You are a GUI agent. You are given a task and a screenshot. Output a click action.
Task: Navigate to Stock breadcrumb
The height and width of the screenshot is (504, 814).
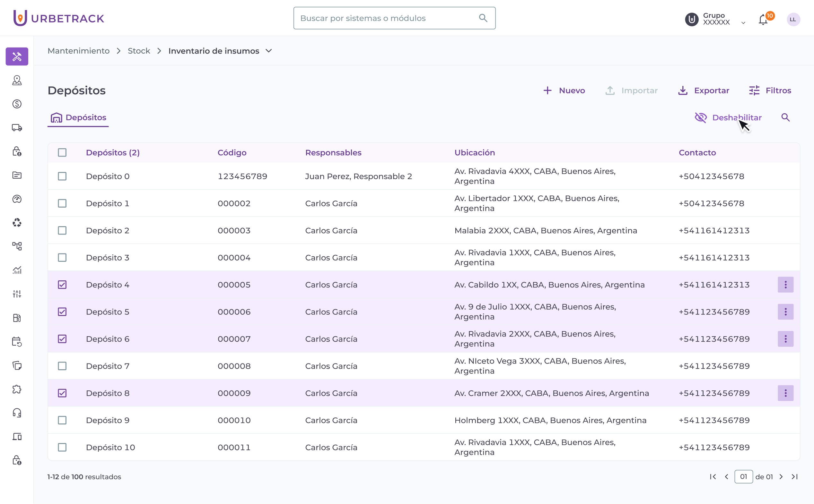139,51
